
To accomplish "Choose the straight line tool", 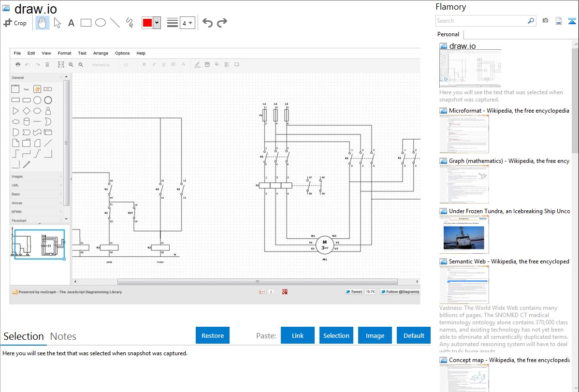I will [115, 23].
